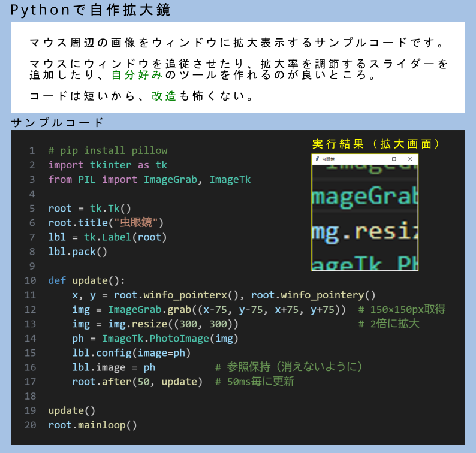The height and width of the screenshot is (453, 476).
Task: Click the green text "自分好み"
Action: click(137, 75)
